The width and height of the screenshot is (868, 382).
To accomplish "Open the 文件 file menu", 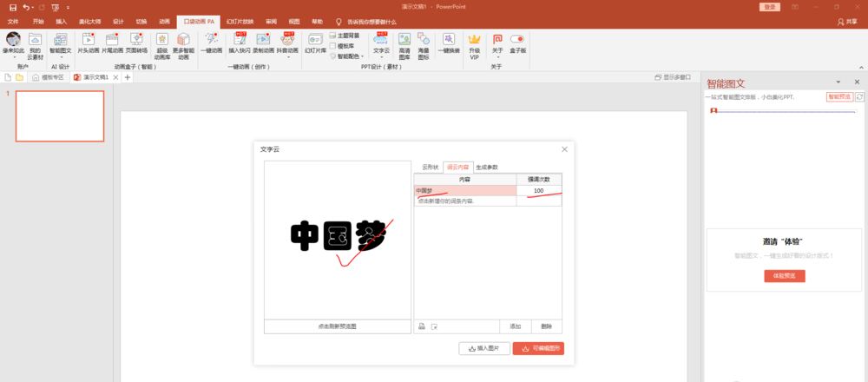I will pos(13,22).
